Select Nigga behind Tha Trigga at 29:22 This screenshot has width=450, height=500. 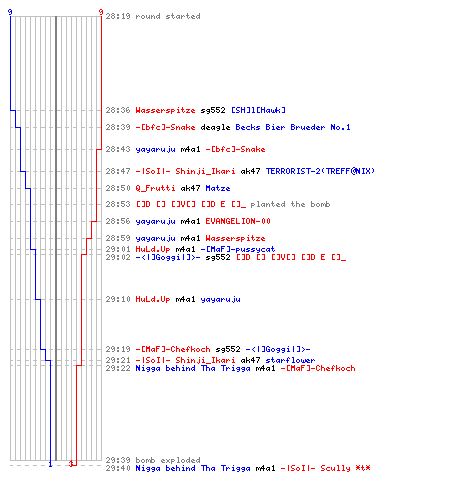(193, 368)
